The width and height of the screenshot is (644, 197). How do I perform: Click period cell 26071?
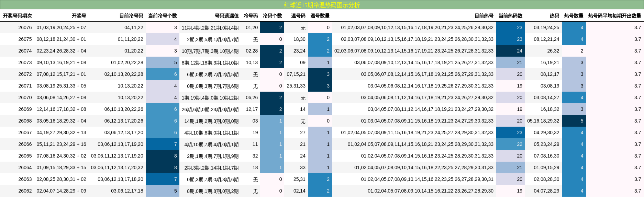pyautogui.click(x=25, y=86)
